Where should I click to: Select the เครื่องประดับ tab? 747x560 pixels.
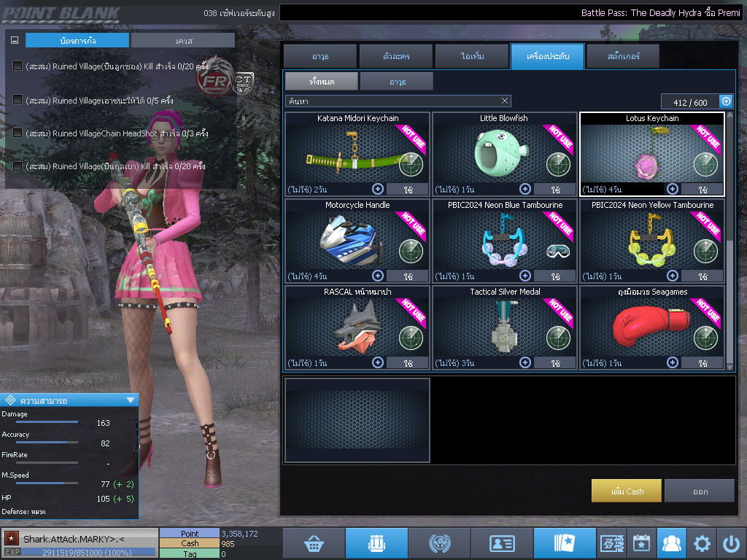pyautogui.click(x=547, y=56)
